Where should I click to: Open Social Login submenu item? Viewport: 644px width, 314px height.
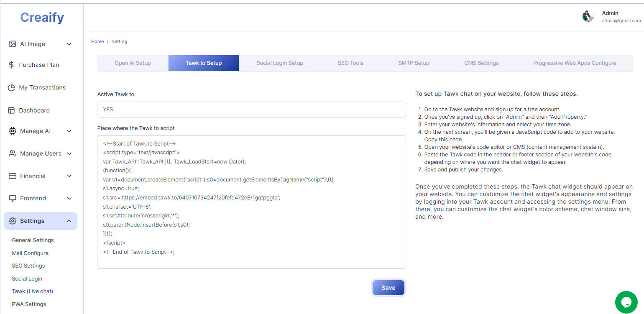(27, 279)
